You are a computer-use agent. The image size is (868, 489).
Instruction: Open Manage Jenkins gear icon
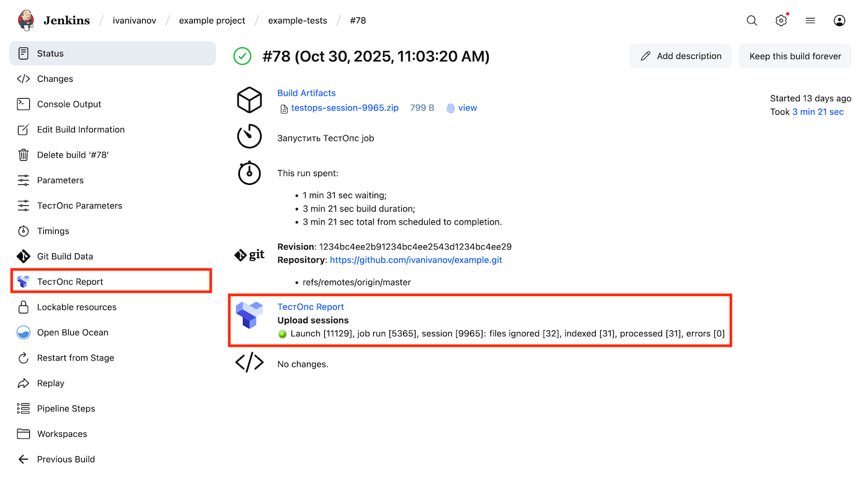781,20
